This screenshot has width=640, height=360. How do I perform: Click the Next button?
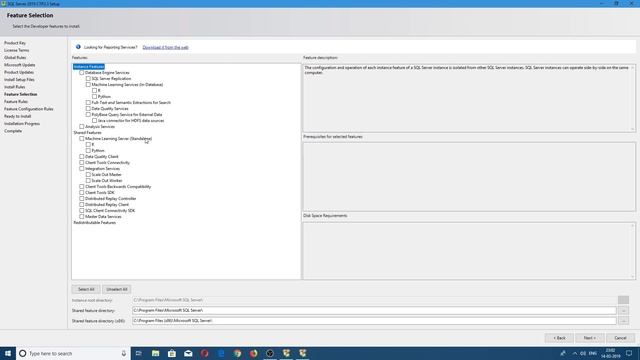click(590, 338)
